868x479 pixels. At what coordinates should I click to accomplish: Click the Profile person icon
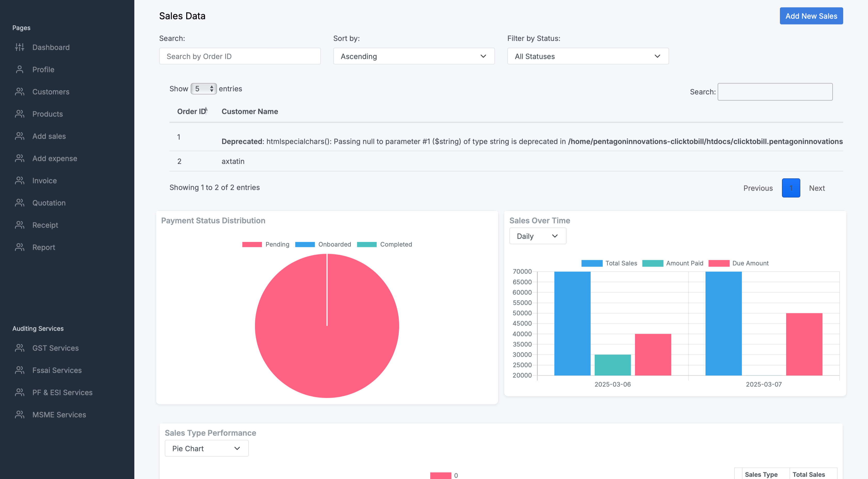tap(20, 69)
